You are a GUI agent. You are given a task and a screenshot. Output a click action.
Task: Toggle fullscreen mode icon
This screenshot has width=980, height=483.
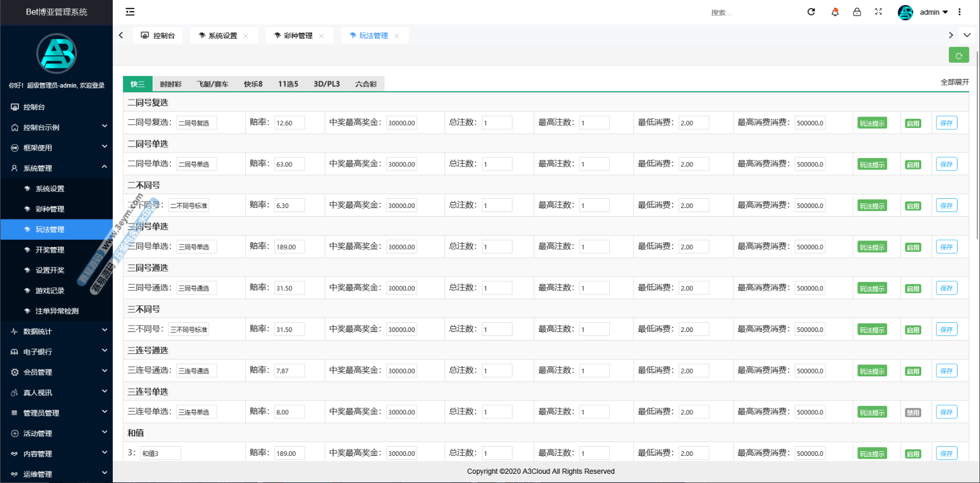point(878,12)
